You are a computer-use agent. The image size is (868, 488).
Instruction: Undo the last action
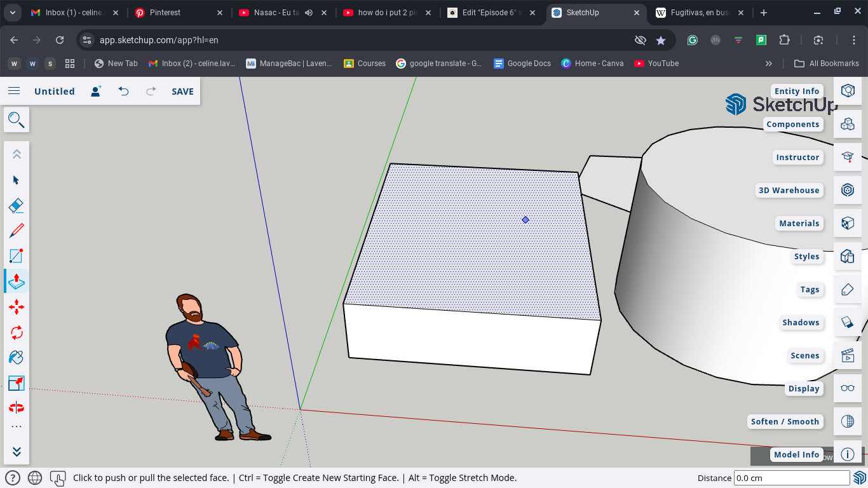[123, 91]
